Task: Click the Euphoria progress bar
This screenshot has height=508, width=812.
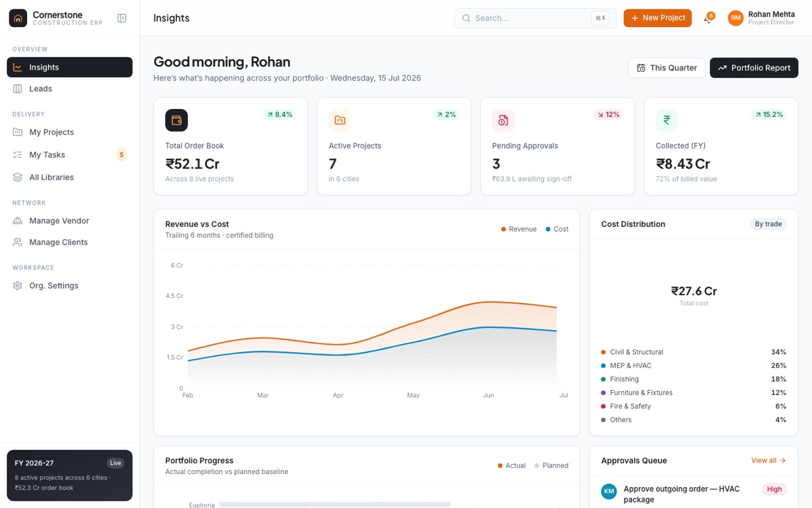Action: [335, 505]
